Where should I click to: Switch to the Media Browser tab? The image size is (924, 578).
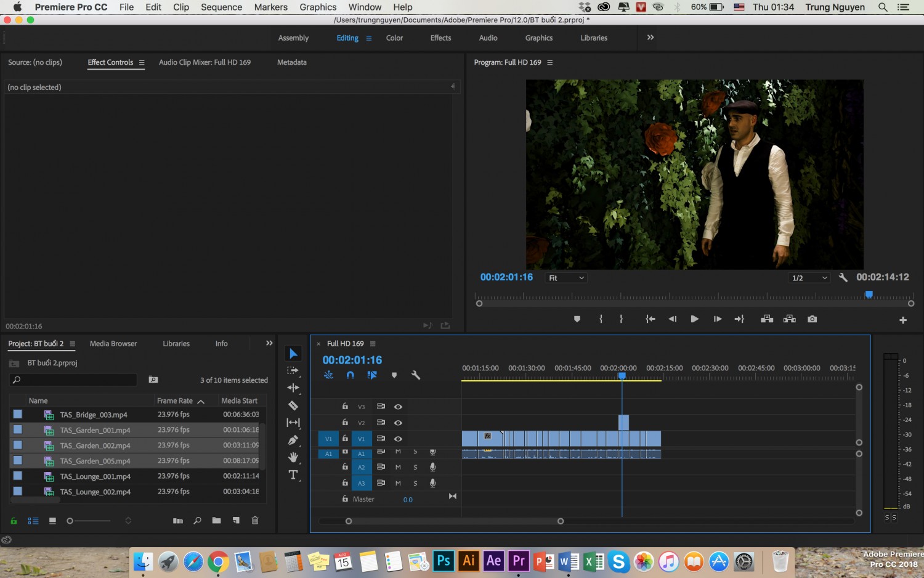pos(113,344)
